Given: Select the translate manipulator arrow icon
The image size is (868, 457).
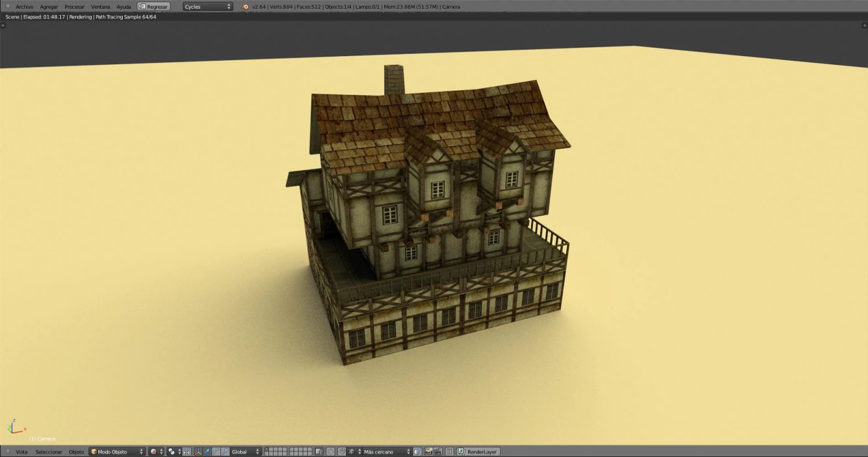Looking at the screenshot, I should point(207,452).
